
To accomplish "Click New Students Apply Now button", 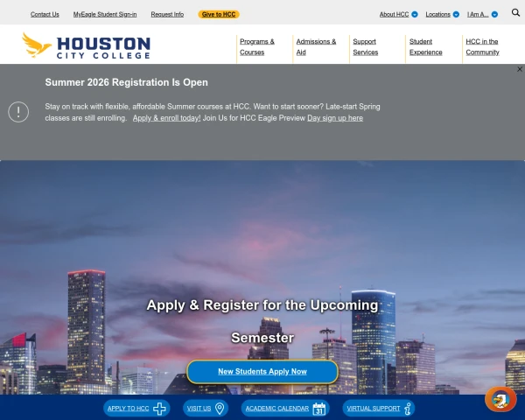I will click(262, 372).
